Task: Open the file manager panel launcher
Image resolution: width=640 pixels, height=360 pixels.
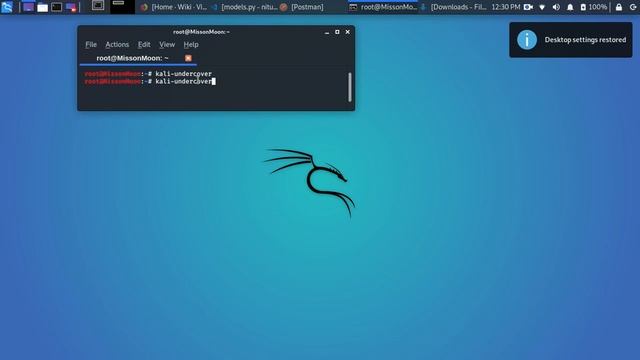Action: coord(42,7)
